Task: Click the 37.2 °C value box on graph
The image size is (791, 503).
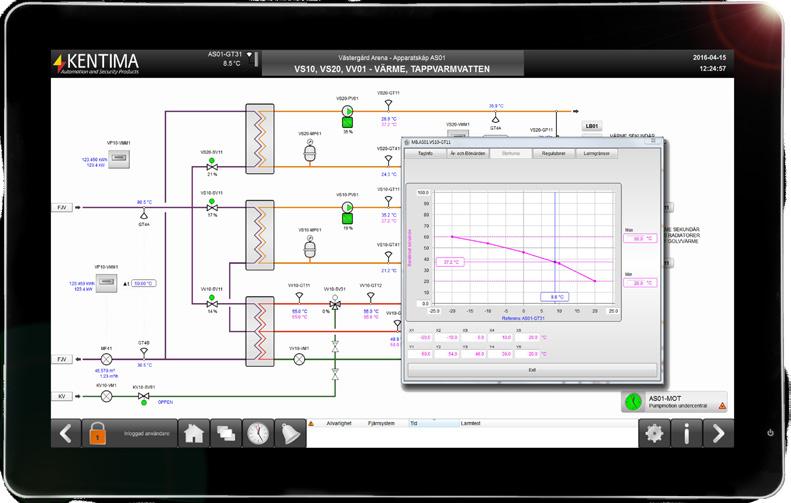Action: 450,262
